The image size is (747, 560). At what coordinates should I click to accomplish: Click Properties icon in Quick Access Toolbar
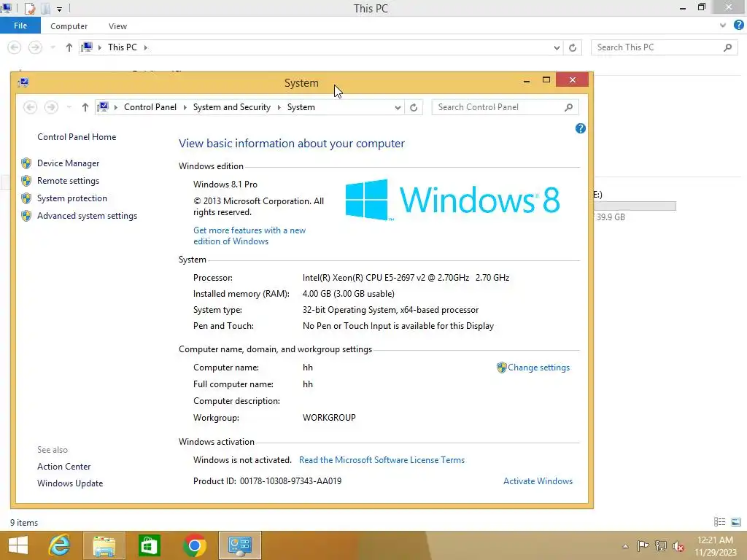pyautogui.click(x=30, y=8)
